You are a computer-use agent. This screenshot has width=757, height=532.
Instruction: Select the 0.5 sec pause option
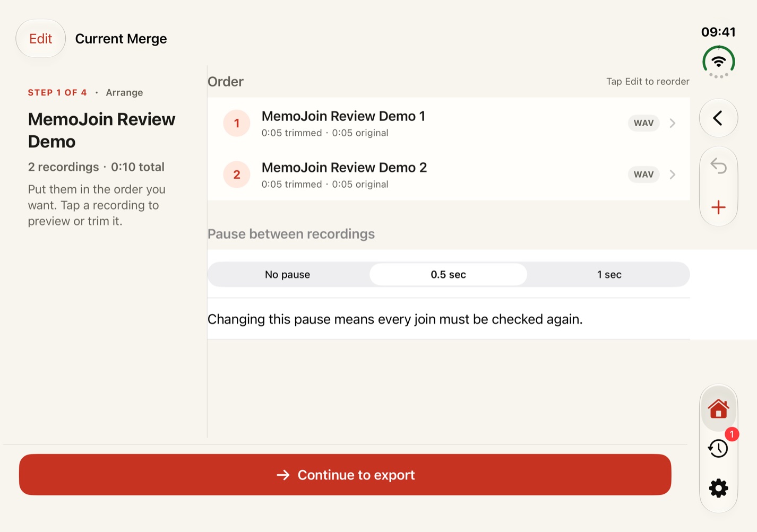tap(449, 274)
